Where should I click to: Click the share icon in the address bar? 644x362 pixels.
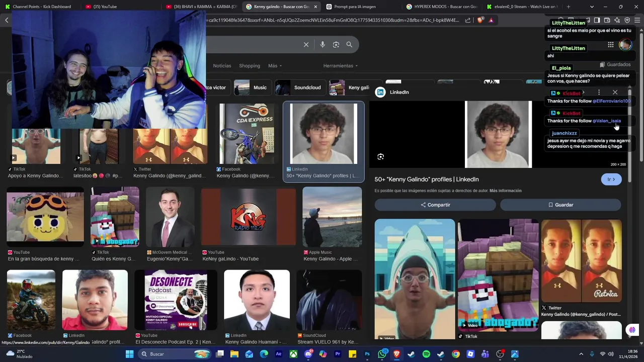pyautogui.click(x=468, y=20)
